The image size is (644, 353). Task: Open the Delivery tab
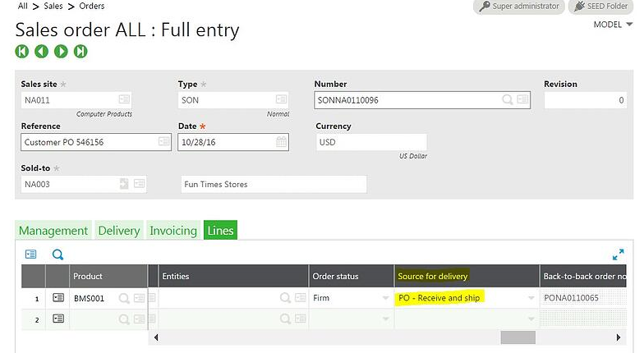[118, 231]
